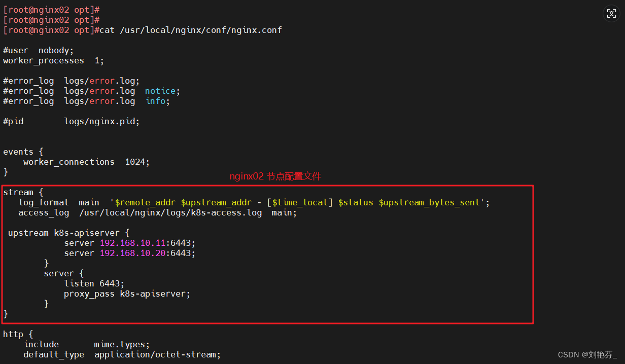Click the 'cat /usr/local/nginx/conf/nginx.conf' command
The image size is (625, 364).
(191, 30)
